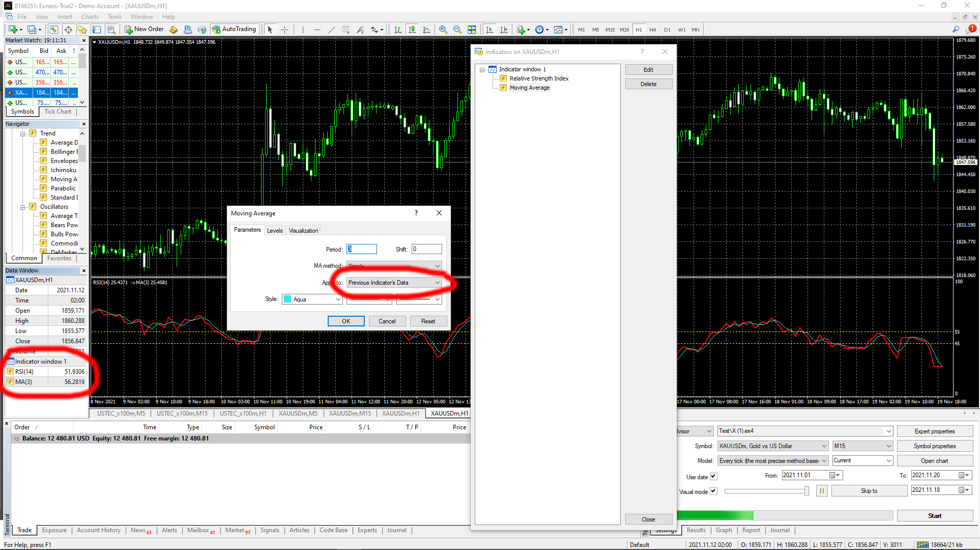The image size is (980, 550).
Task: Click the New Chart toolbar icon
Action: [14, 30]
